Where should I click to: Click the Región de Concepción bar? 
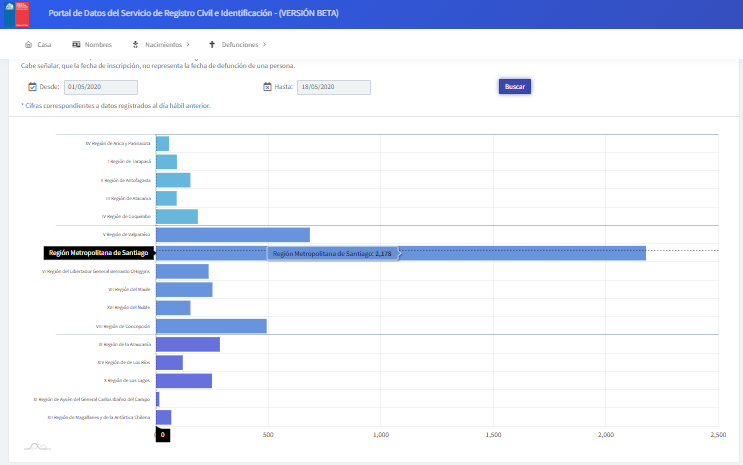211,326
